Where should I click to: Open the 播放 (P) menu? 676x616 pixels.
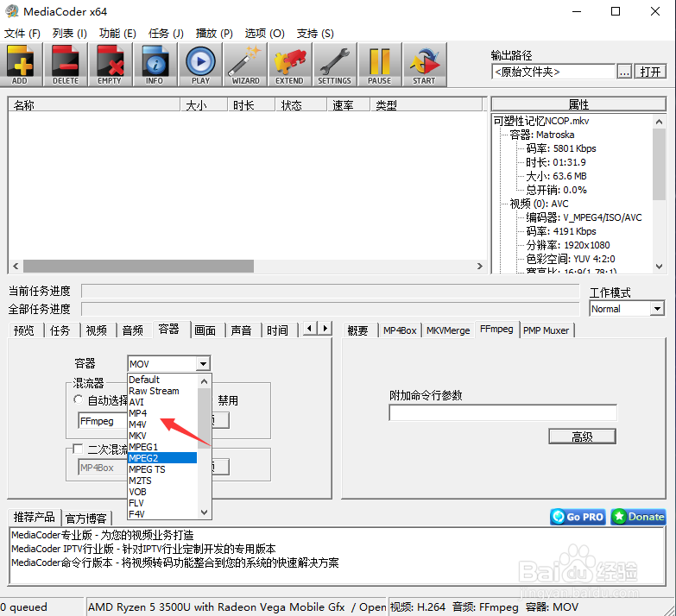point(214,34)
